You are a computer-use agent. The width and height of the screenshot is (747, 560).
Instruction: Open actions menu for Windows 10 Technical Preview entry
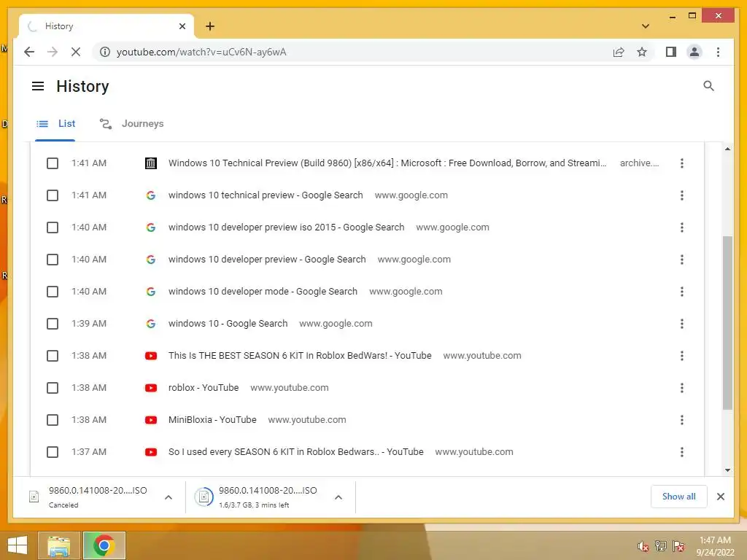point(682,163)
